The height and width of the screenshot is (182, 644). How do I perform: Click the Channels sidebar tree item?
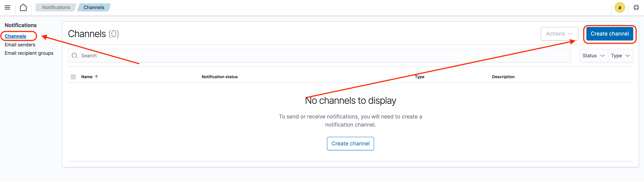pyautogui.click(x=15, y=36)
